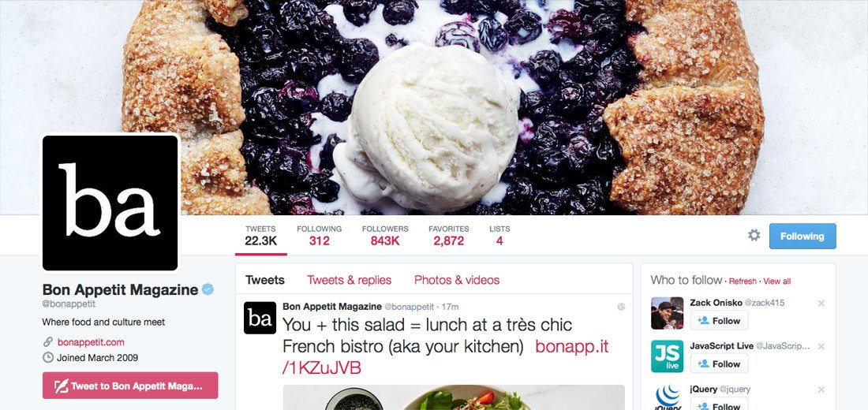
Task: Click the ba profile avatar image
Action: point(110,203)
